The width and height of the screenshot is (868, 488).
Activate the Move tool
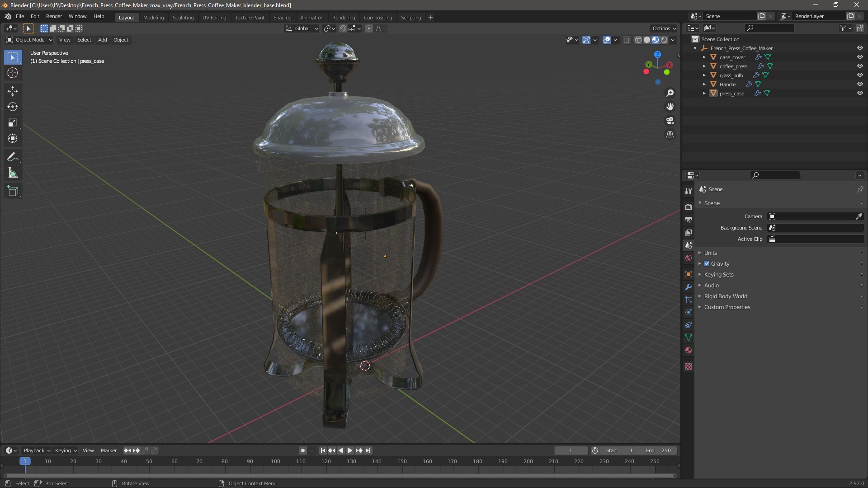pyautogui.click(x=13, y=91)
